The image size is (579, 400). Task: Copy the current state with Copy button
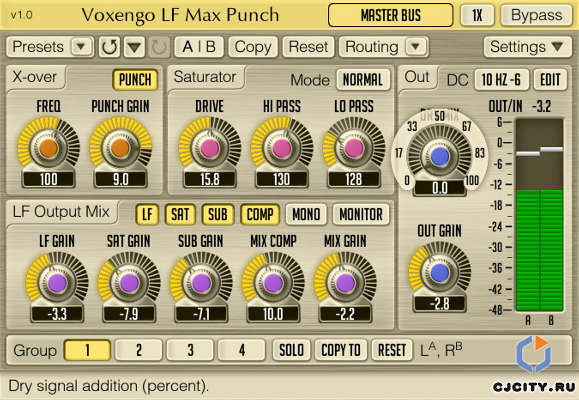253,47
